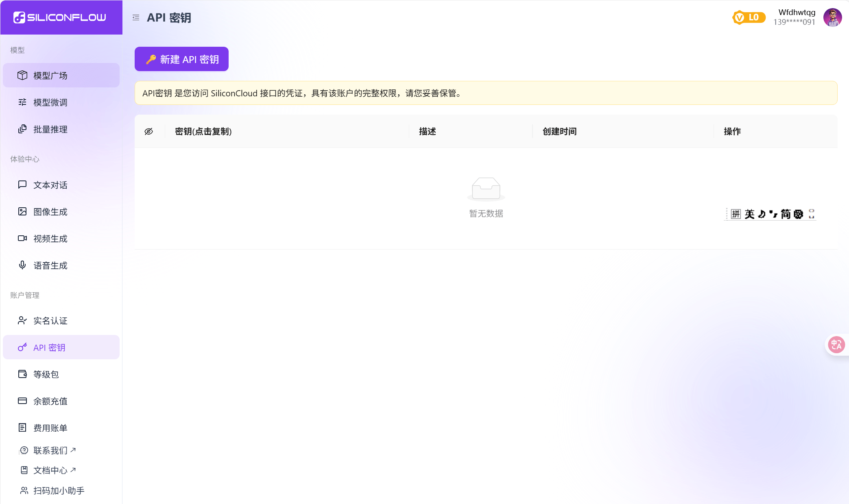Click the 新建 API 密钥 button
This screenshot has height=504, width=849.
tap(181, 59)
